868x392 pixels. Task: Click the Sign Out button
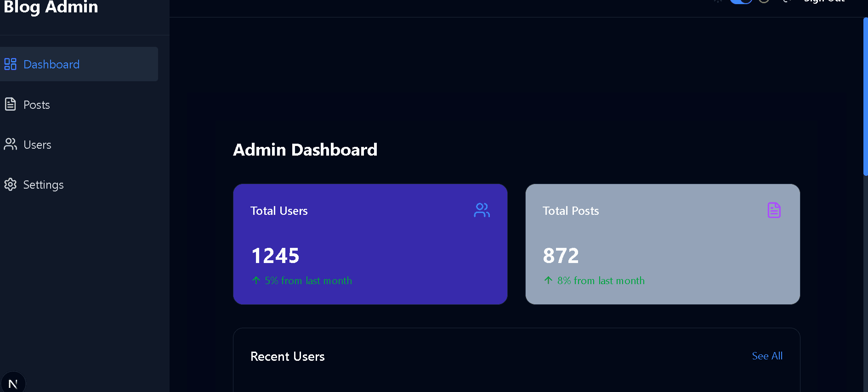(x=824, y=1)
